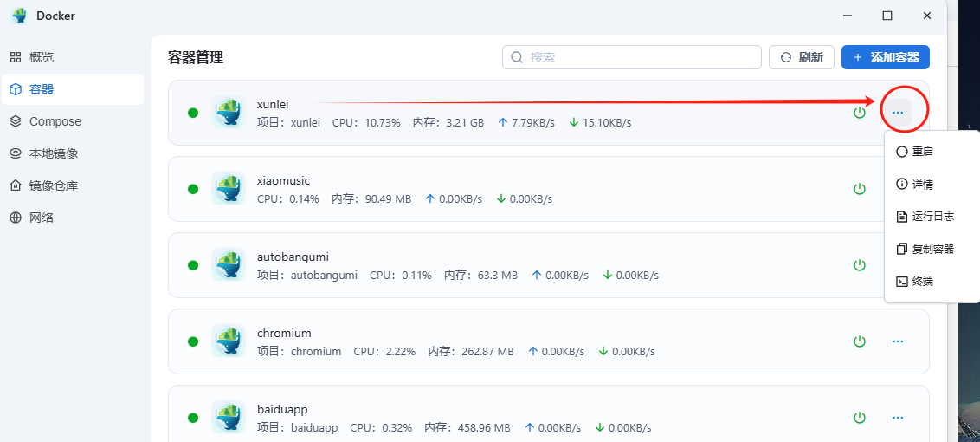The height and width of the screenshot is (442, 980).
Task: Click xunlei memory 3.21 GB value
Action: point(465,123)
